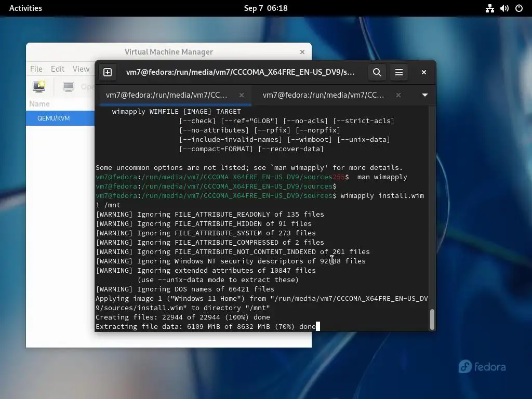Viewport: 532px width, 399px height.
Task: Select the QEMU/KVM connection row
Action: 60,118
